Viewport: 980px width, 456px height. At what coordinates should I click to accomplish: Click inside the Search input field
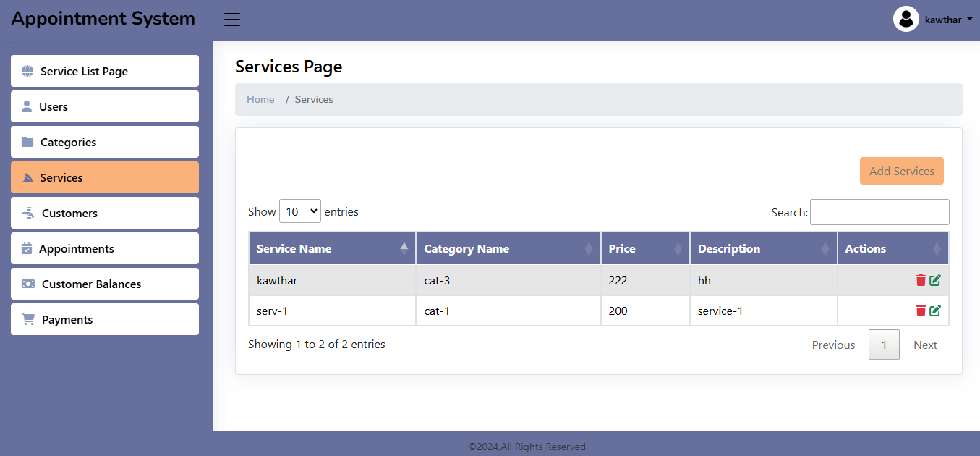click(879, 212)
